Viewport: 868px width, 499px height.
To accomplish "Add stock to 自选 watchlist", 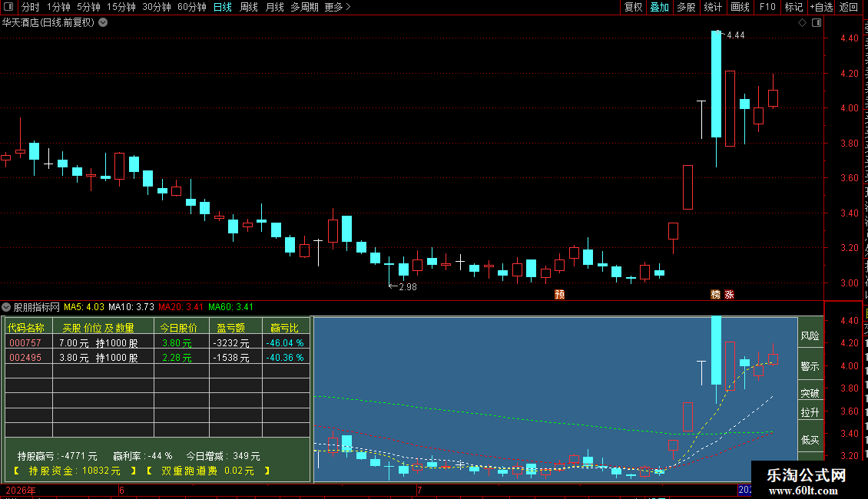I will (821, 7).
